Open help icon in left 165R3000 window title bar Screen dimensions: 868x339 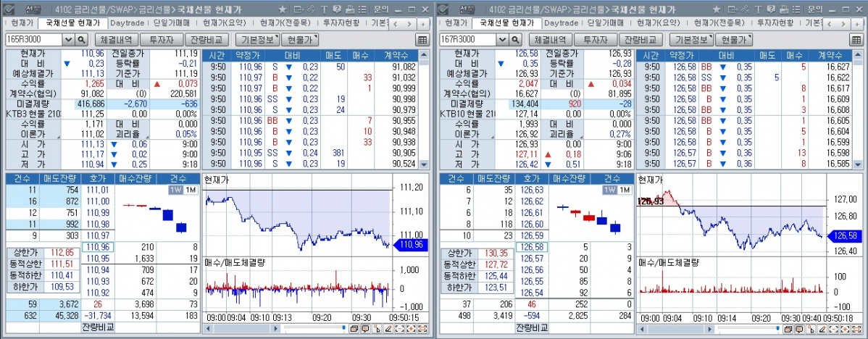[x=337, y=9]
